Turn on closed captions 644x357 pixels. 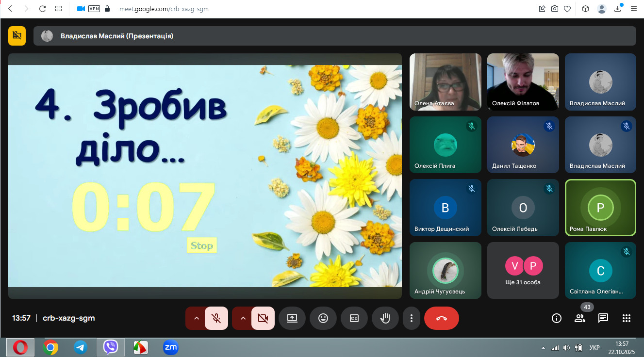coord(354,318)
